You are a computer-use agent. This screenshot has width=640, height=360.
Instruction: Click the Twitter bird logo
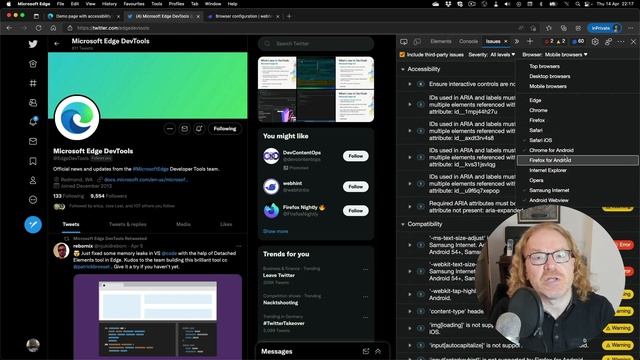pyautogui.click(x=33, y=44)
